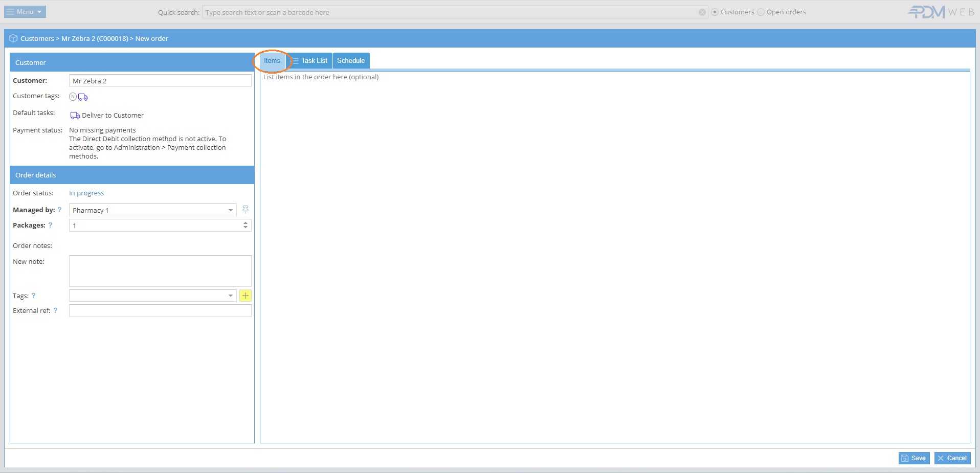Click the help icon next to Packages
Image resolution: width=980 pixels, height=473 pixels.
(x=50, y=225)
